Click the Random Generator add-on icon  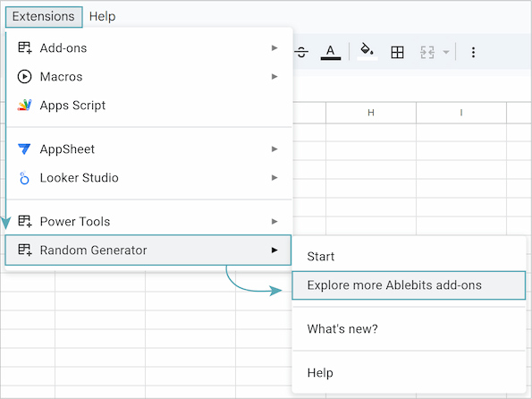coord(25,250)
